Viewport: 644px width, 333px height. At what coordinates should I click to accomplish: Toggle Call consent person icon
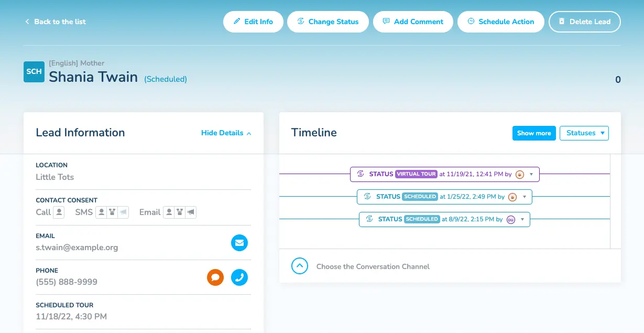pyautogui.click(x=59, y=212)
